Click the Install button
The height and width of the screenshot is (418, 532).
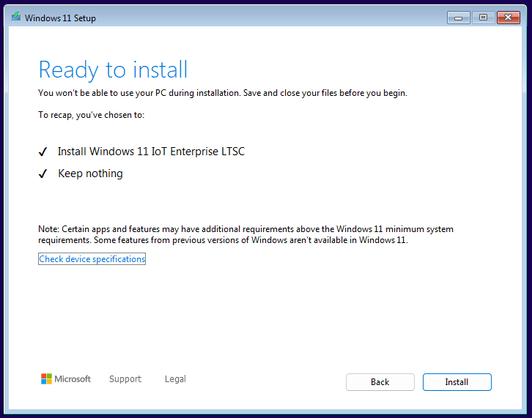point(457,382)
